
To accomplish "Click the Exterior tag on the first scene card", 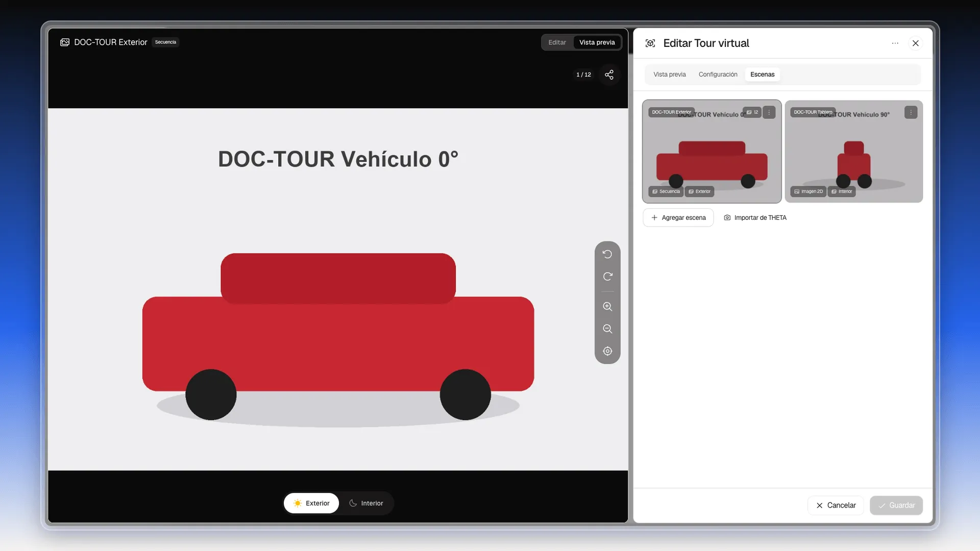I will pos(699,192).
